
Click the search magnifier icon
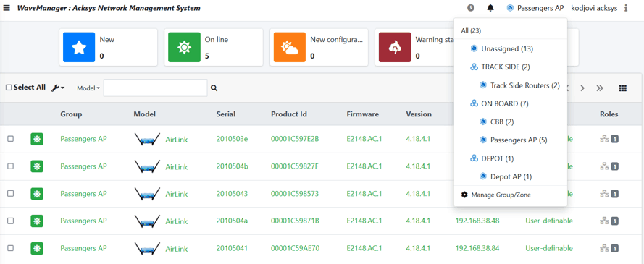(x=214, y=88)
